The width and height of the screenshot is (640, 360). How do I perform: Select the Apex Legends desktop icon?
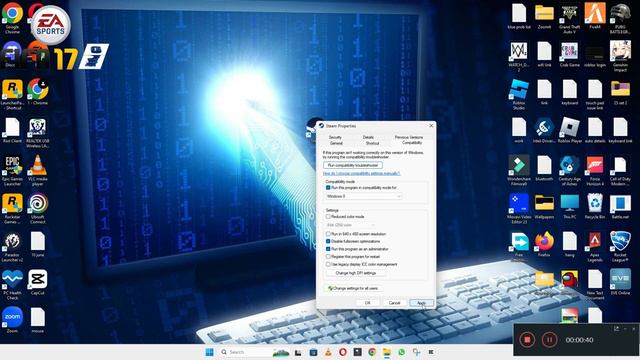pyautogui.click(x=595, y=246)
